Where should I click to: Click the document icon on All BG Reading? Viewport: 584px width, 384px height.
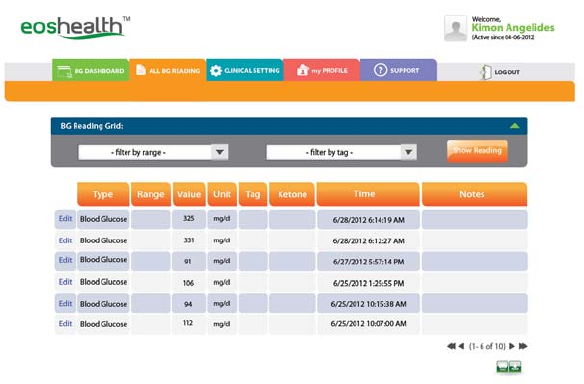141,69
